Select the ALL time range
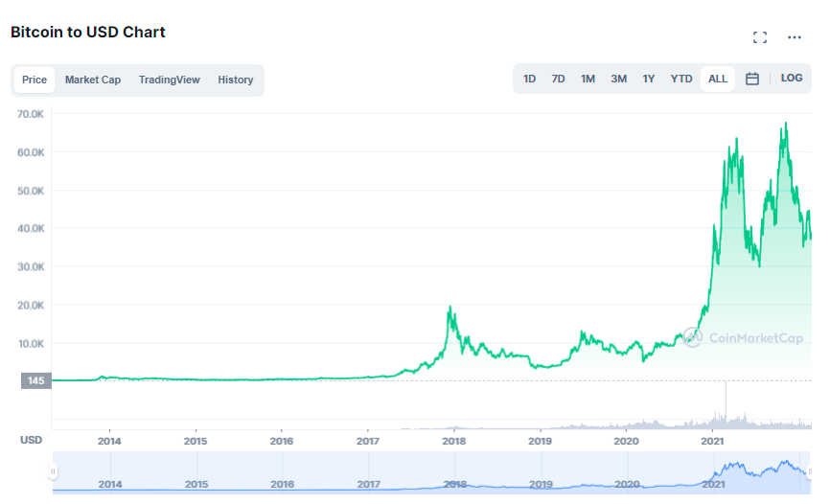The height and width of the screenshot is (504, 830). [x=718, y=79]
